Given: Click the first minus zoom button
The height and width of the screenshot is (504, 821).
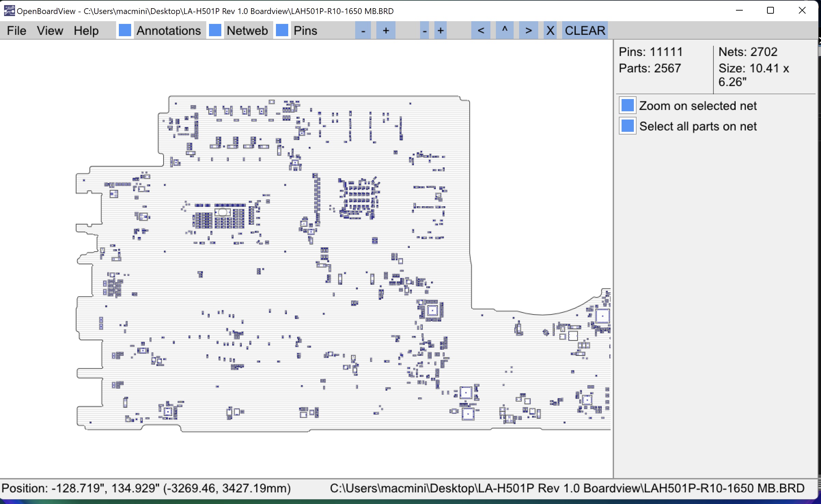Looking at the screenshot, I should click(x=363, y=31).
